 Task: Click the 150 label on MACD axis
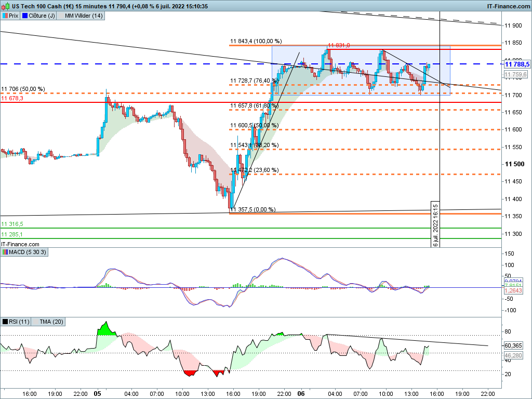pos(509,254)
